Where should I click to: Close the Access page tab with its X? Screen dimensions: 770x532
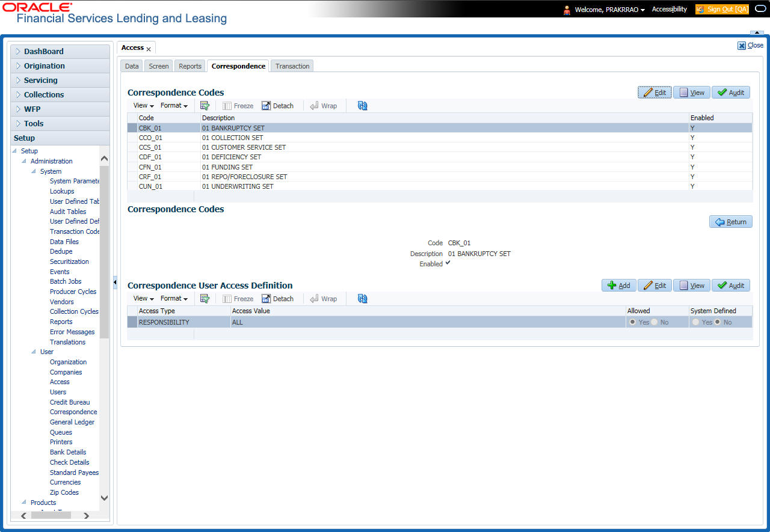(149, 49)
